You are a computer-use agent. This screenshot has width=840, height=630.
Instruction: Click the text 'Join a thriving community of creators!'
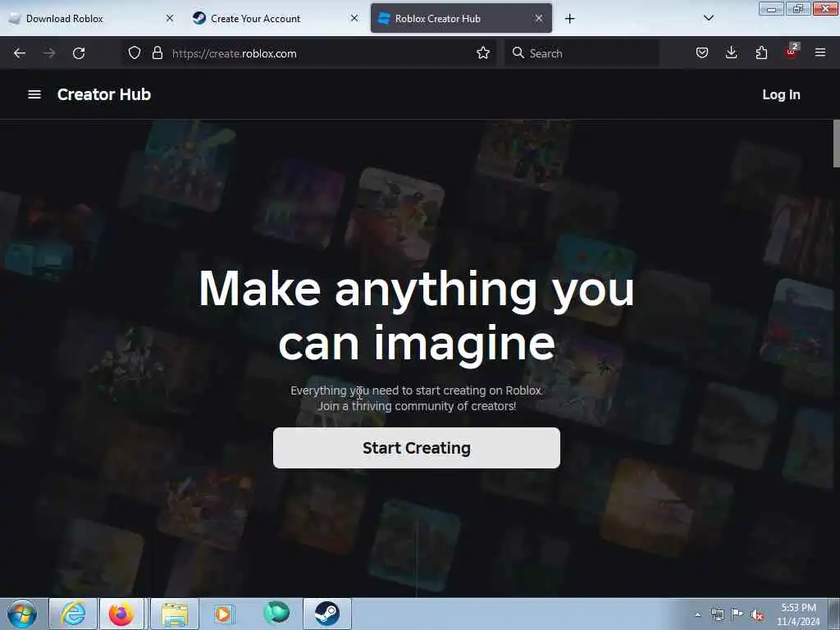point(417,406)
